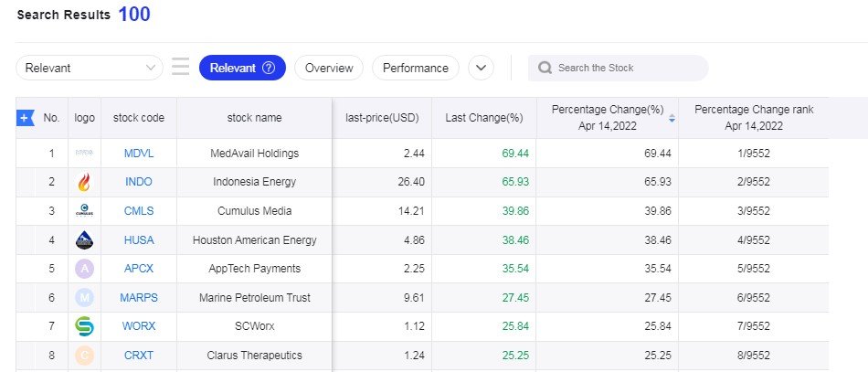Viewport: 868px width, 372px height.
Task: Click last price 9.61 cell
Action: point(382,298)
